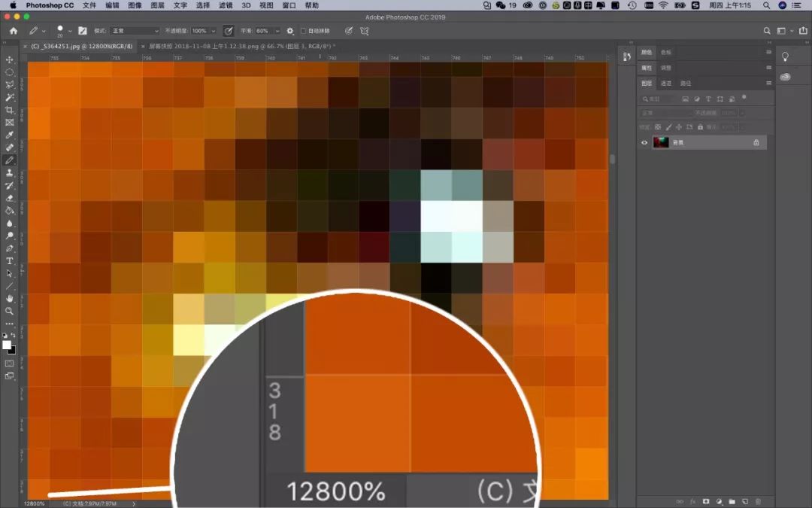Open the Brush Settings panel icon
The image size is (812, 508).
(83, 31)
